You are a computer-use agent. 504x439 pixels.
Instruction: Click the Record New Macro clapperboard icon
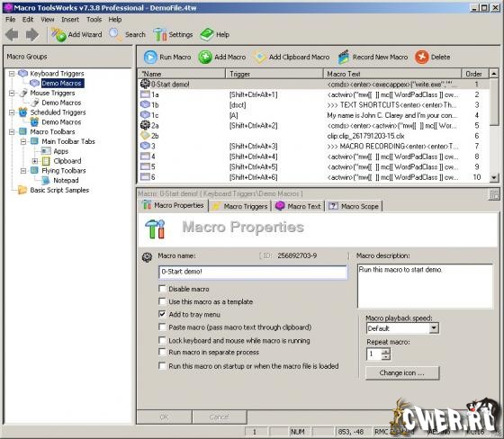click(x=344, y=57)
